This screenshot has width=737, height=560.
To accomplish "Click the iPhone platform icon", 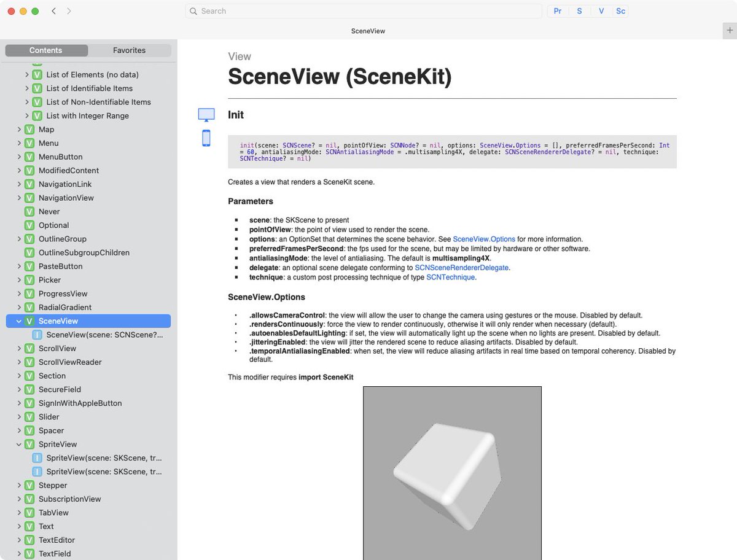I will tap(206, 138).
